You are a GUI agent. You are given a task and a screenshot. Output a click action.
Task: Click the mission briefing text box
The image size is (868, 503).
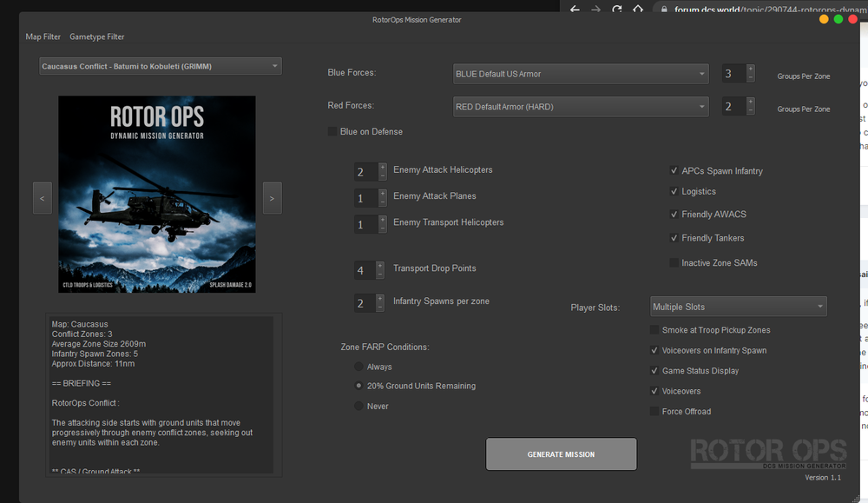click(161, 394)
